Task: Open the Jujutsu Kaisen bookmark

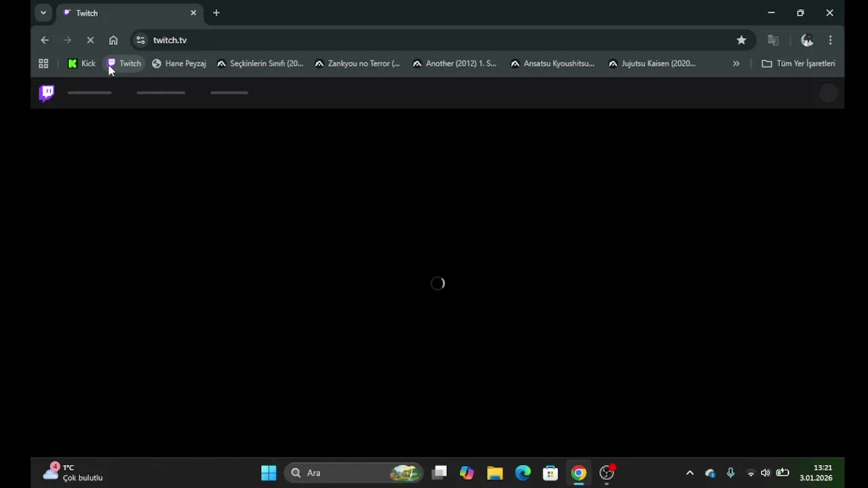Action: tap(652, 64)
